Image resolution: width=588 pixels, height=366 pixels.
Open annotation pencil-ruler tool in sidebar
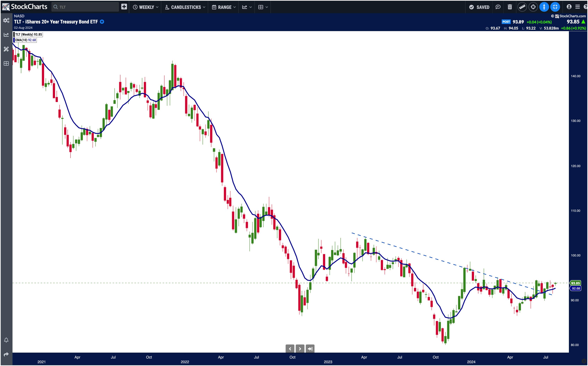click(6, 49)
